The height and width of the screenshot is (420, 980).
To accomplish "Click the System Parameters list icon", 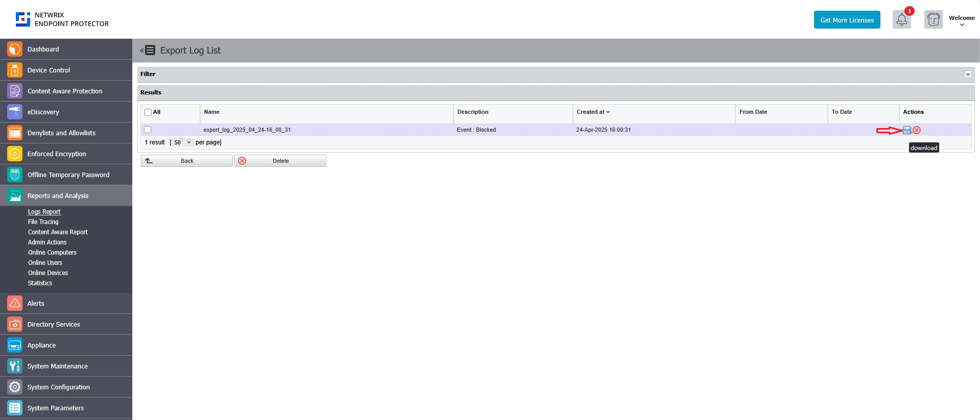I will tap(15, 408).
